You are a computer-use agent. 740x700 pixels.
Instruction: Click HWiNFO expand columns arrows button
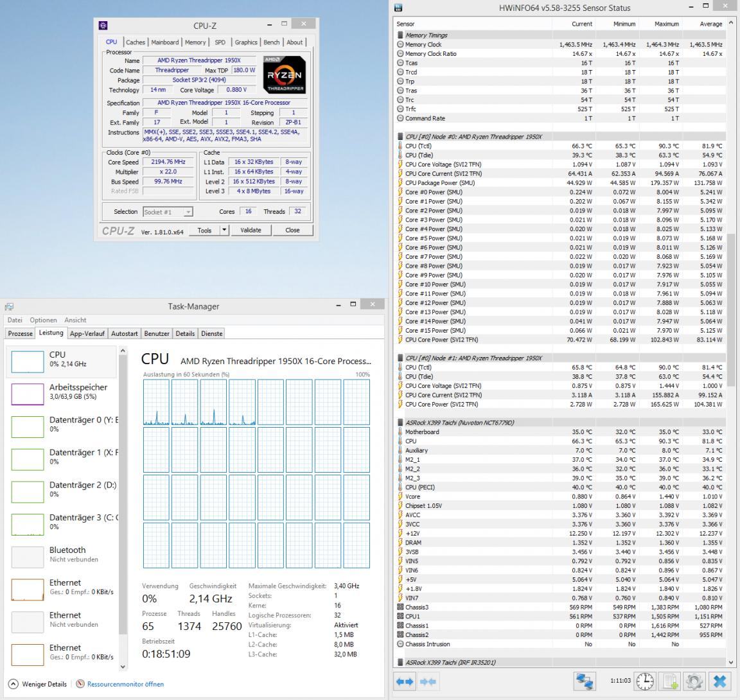(x=405, y=681)
